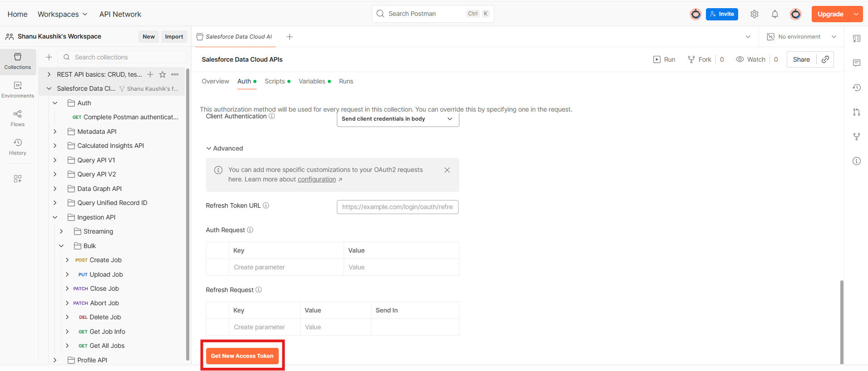
Task: Open the notifications bell
Action: click(x=774, y=14)
